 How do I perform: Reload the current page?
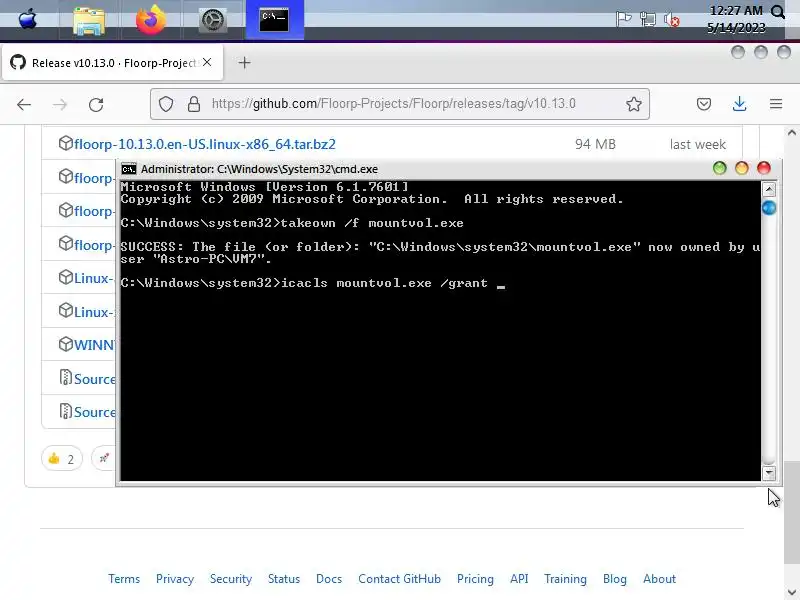[x=96, y=105]
